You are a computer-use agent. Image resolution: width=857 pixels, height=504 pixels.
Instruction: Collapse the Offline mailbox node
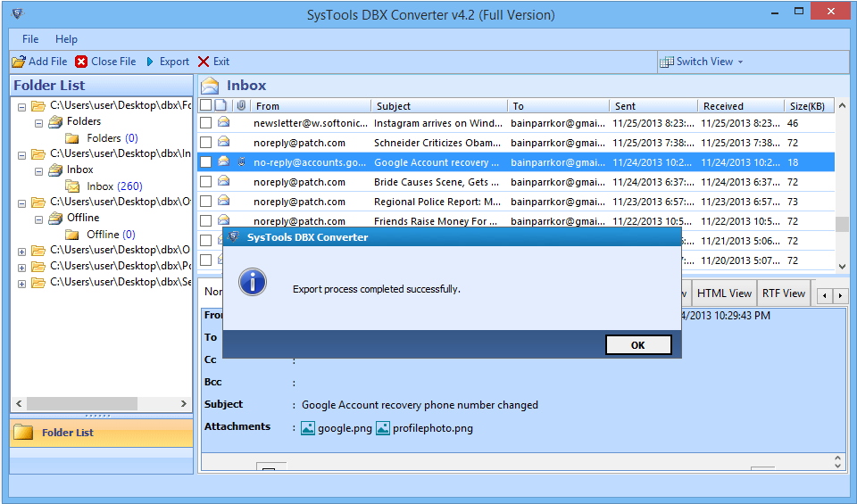[38, 219]
